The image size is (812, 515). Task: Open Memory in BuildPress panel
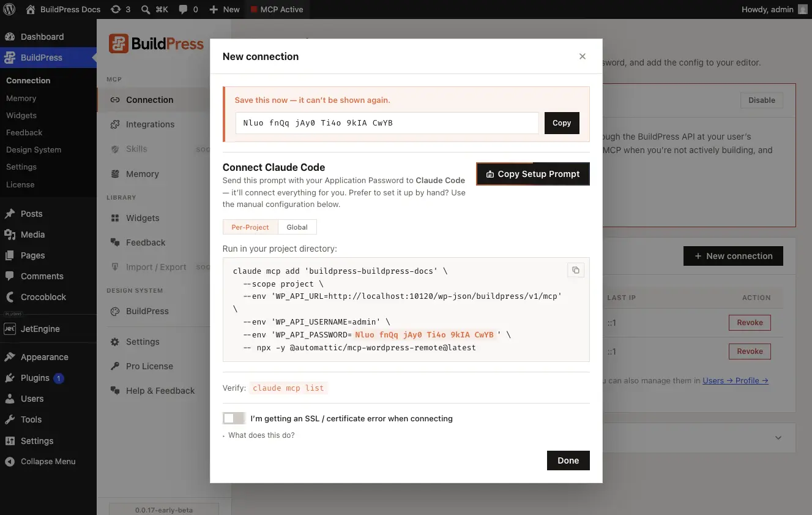pos(143,174)
